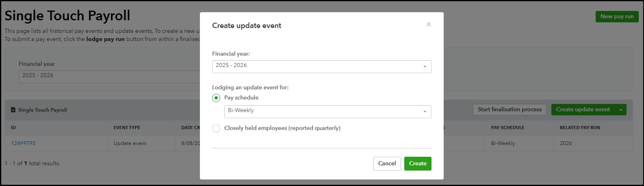Select the Pay schedule radio button
The image size is (644, 186).
pyautogui.click(x=216, y=98)
